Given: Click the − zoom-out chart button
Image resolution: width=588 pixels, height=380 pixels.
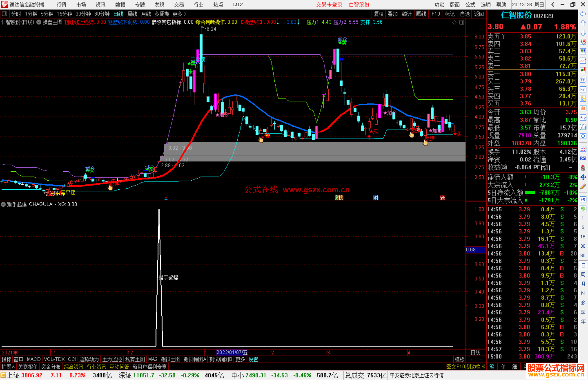Looking at the screenshot, I should 481,359.
